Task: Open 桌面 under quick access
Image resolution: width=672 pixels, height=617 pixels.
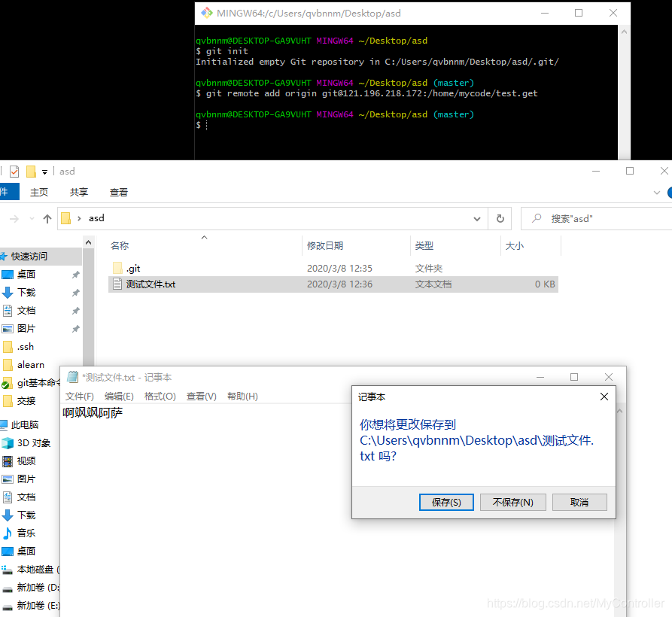Action: (x=26, y=274)
